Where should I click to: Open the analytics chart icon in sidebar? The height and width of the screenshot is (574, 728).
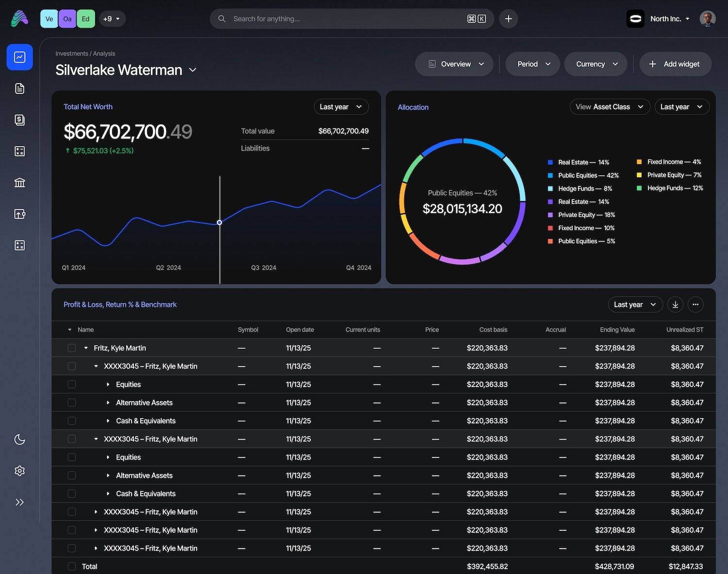point(19,57)
